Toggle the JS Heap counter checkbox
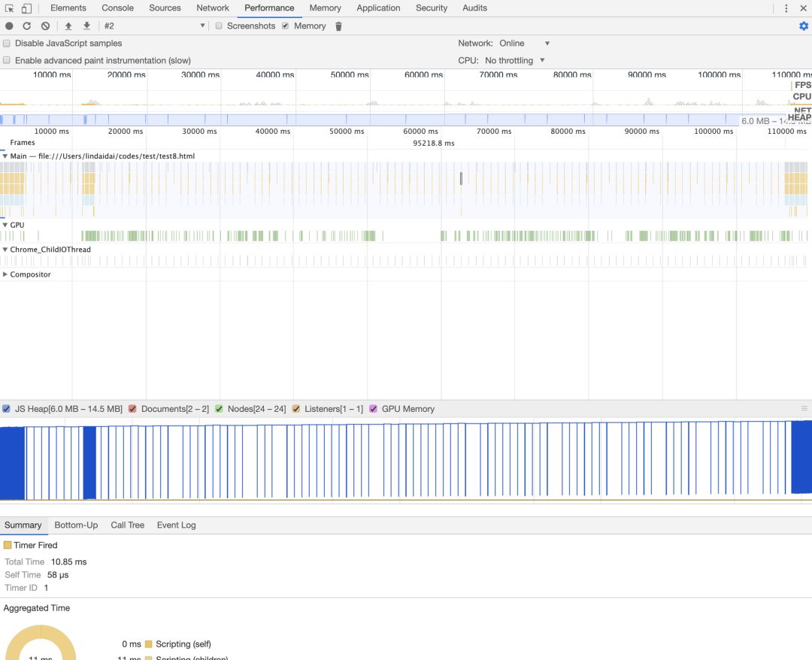The image size is (812, 660). 6,409
